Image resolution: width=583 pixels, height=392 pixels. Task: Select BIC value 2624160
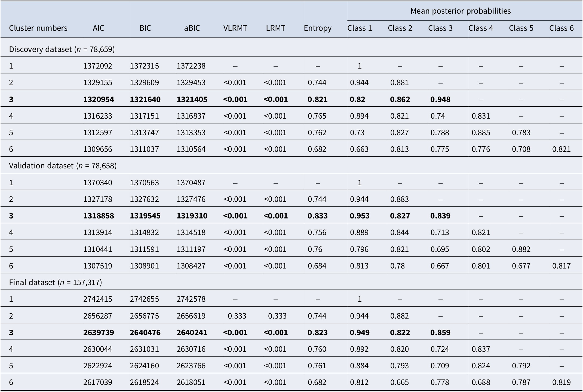point(145,366)
